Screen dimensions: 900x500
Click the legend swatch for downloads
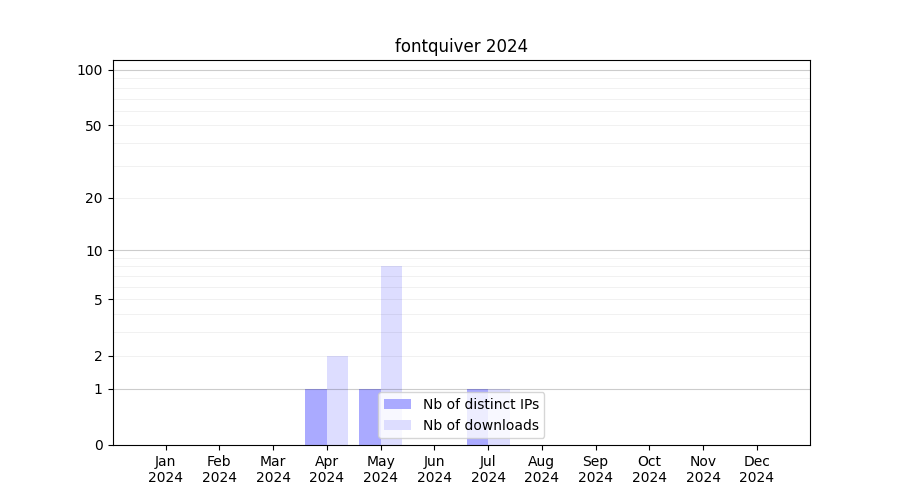(x=397, y=425)
